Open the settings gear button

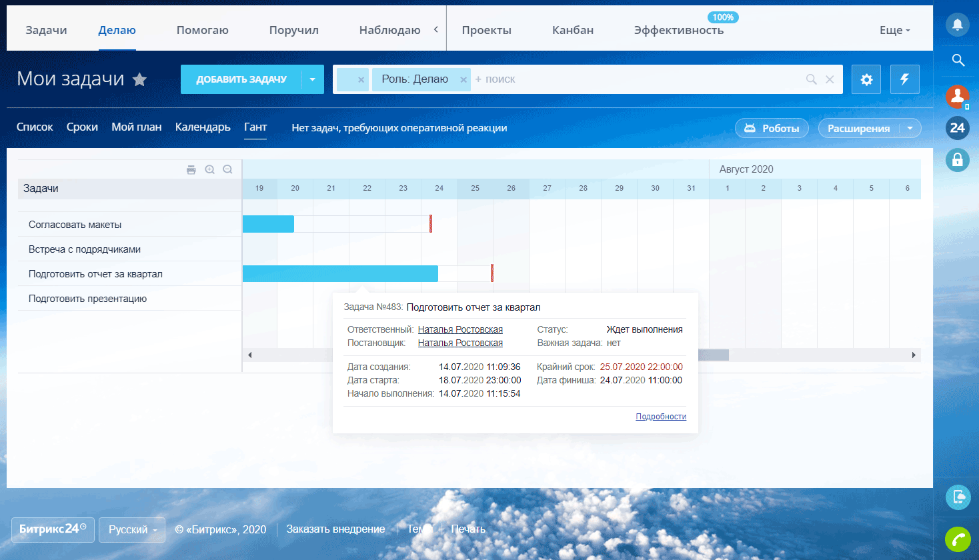point(866,79)
